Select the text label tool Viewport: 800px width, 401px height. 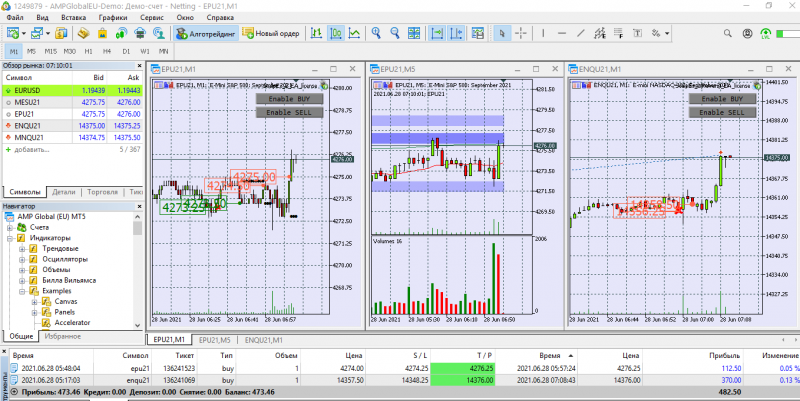(637, 34)
